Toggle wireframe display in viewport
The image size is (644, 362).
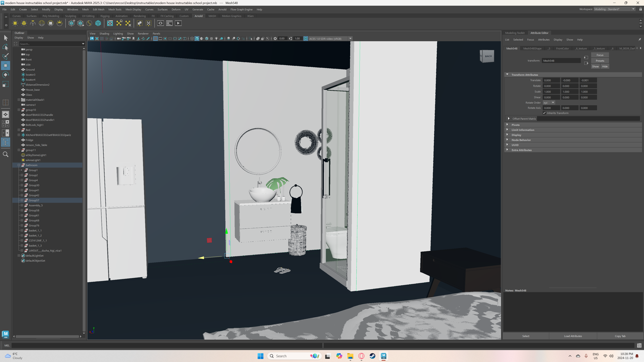(192, 39)
